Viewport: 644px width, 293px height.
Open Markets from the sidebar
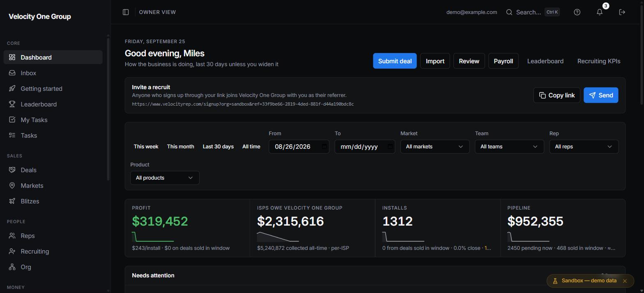(x=53, y=185)
